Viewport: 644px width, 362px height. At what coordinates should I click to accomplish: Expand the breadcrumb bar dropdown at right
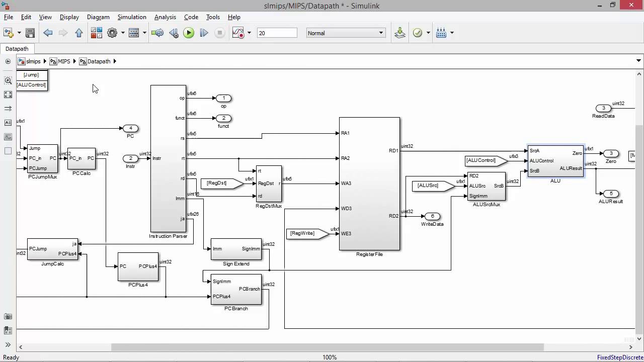(x=638, y=61)
